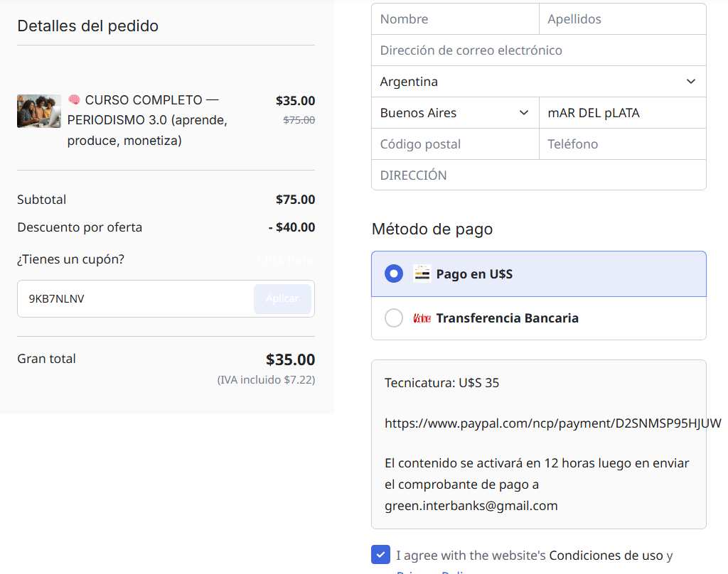Focus the Nombre input field

[455, 19]
